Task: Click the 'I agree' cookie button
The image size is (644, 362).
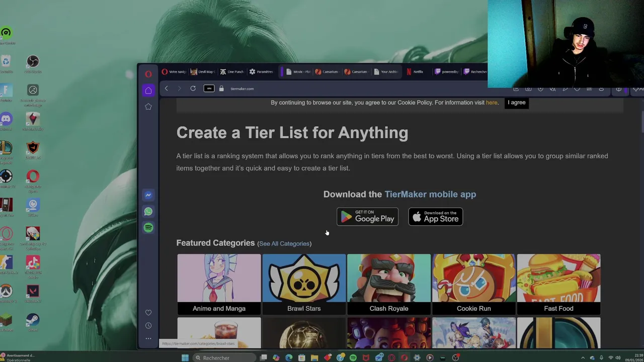Action: click(x=516, y=103)
